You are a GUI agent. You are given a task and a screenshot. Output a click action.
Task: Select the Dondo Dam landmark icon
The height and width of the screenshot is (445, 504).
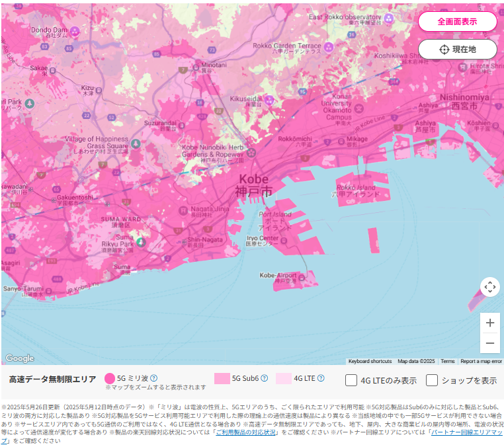[x=75, y=32]
